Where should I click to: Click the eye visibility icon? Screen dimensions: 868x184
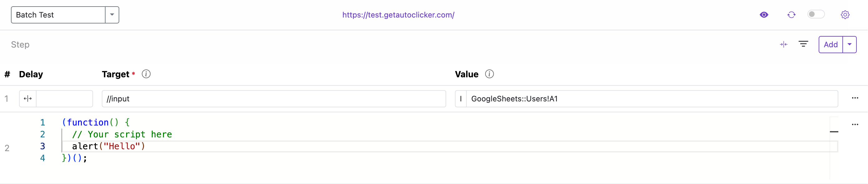764,15
